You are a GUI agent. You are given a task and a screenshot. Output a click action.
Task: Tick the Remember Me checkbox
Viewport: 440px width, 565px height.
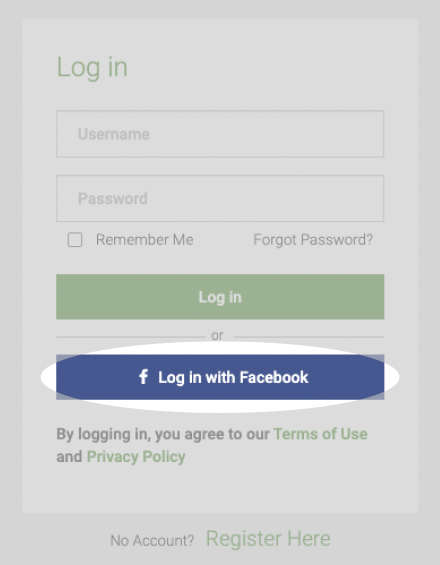[75, 240]
